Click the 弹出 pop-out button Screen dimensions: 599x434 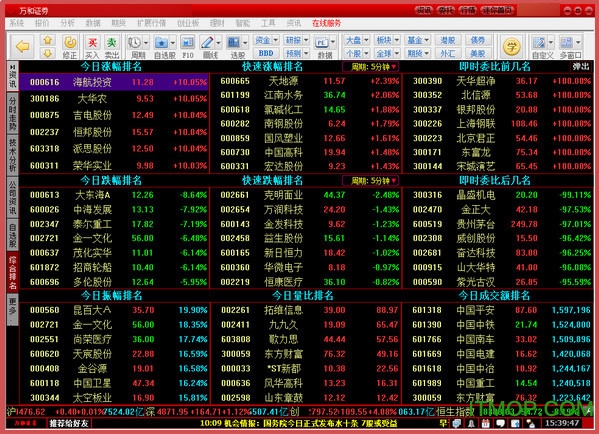point(581,67)
